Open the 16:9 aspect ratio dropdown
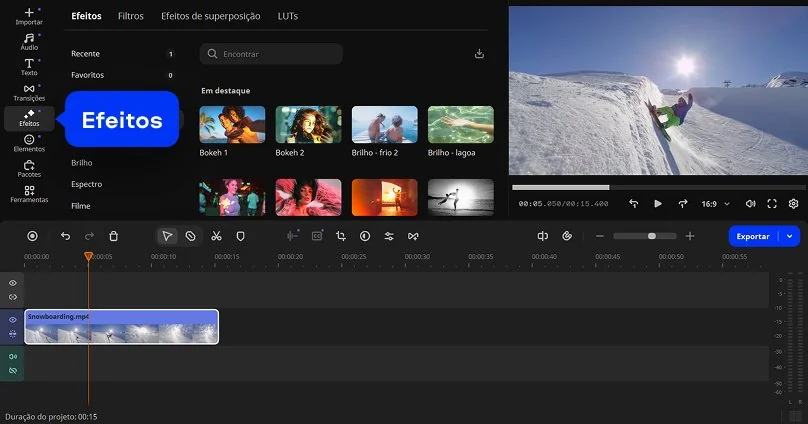Screen dimensions: 808x424 715,203
